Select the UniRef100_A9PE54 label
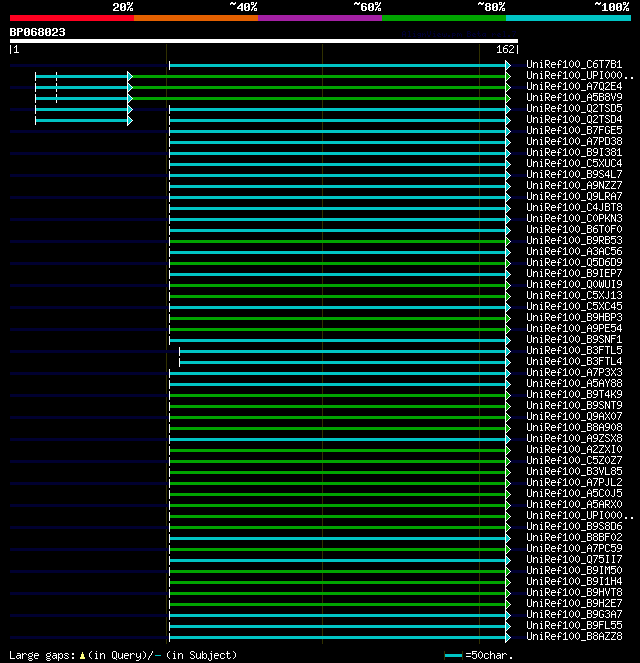Screen dimensions: 640x663 pyautogui.click(x=574, y=329)
